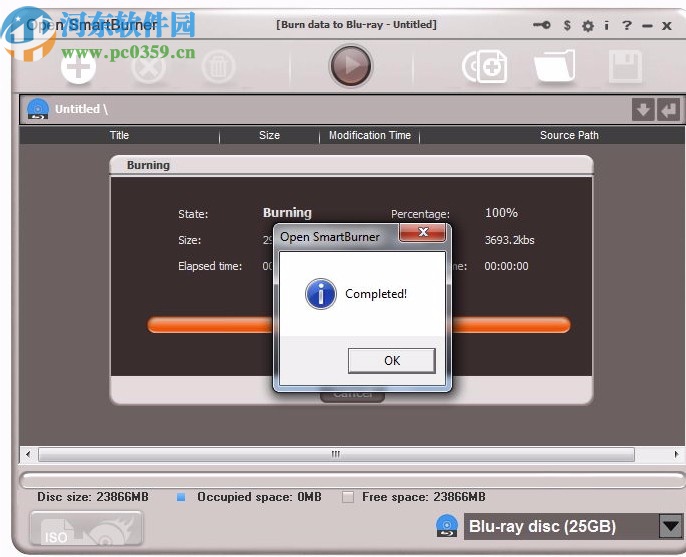This screenshot has height=557, width=686.
Task: Click the Occupied space blue legend square
Action: 181,497
